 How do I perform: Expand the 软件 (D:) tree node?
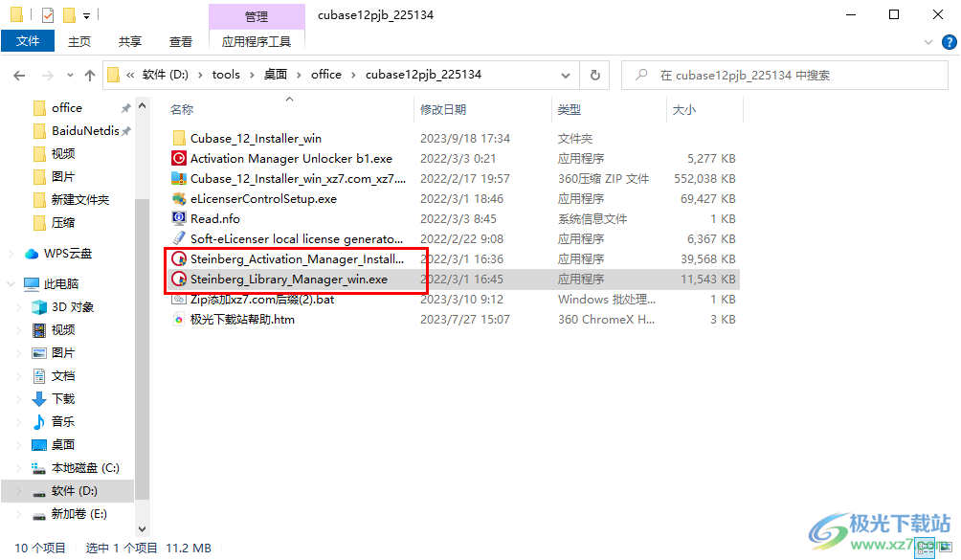click(x=18, y=491)
